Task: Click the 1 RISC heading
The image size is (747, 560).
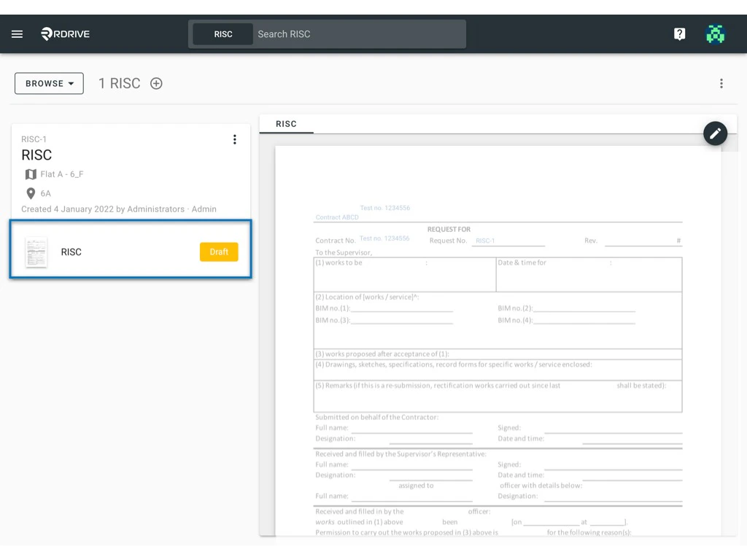Action: (119, 83)
